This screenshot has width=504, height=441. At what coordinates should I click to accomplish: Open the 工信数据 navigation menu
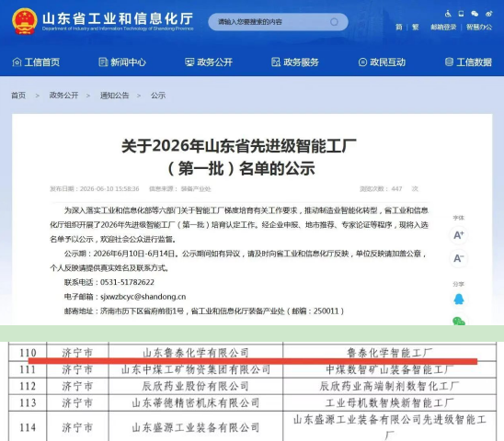[468, 62]
